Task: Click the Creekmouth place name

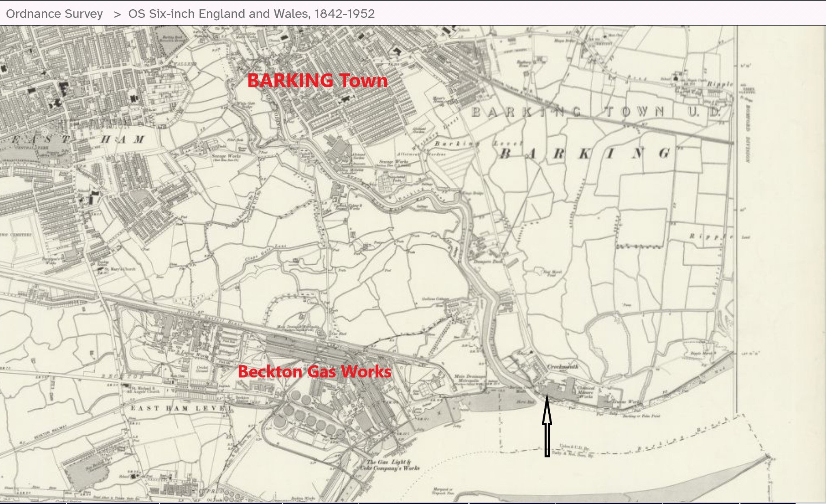Action: click(x=562, y=367)
